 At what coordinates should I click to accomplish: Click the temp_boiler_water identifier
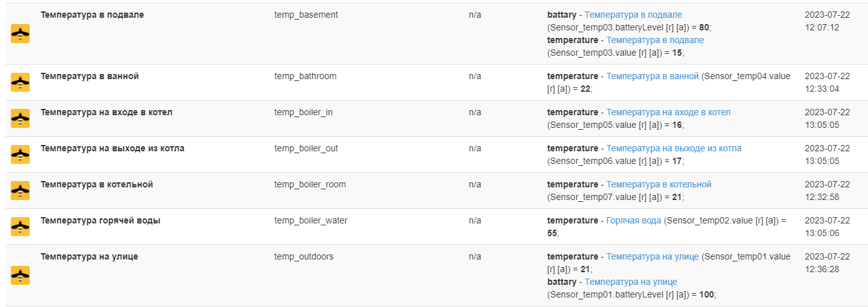311,220
